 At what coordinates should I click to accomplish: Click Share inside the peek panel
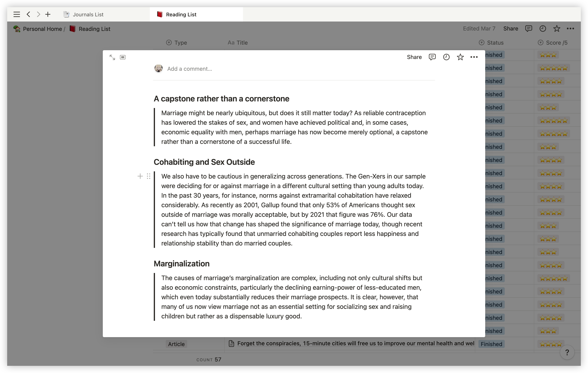414,57
